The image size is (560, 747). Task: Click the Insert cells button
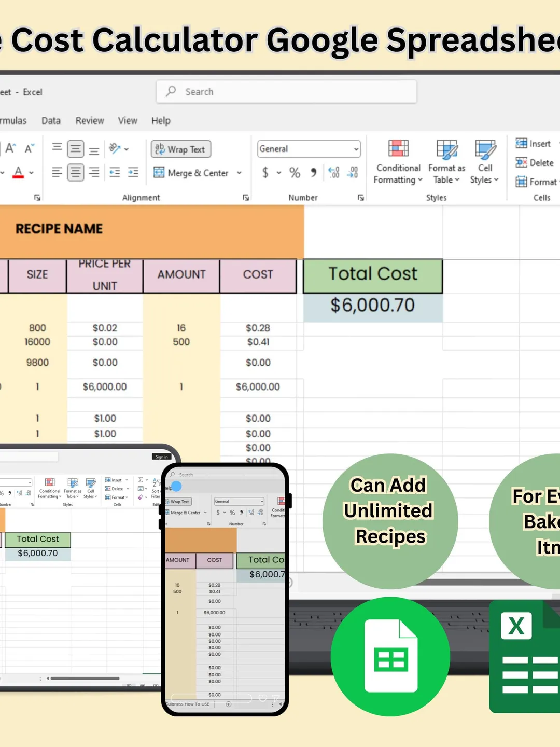[533, 144]
